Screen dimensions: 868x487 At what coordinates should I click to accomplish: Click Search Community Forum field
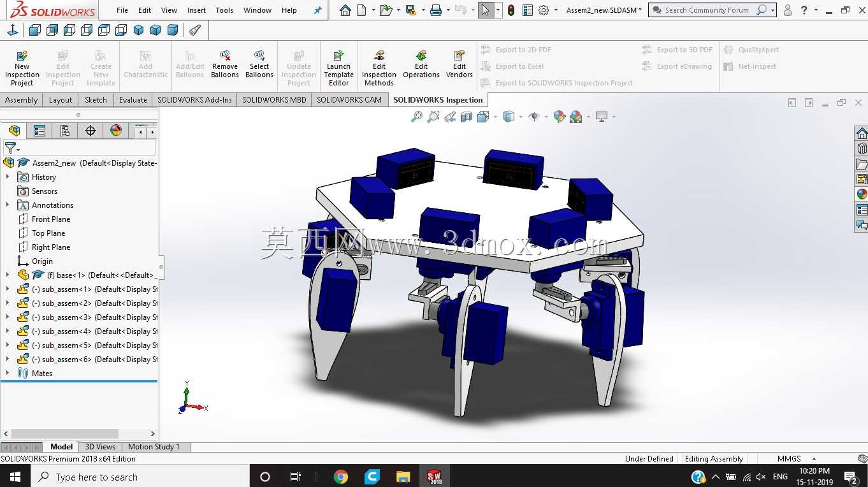(707, 10)
